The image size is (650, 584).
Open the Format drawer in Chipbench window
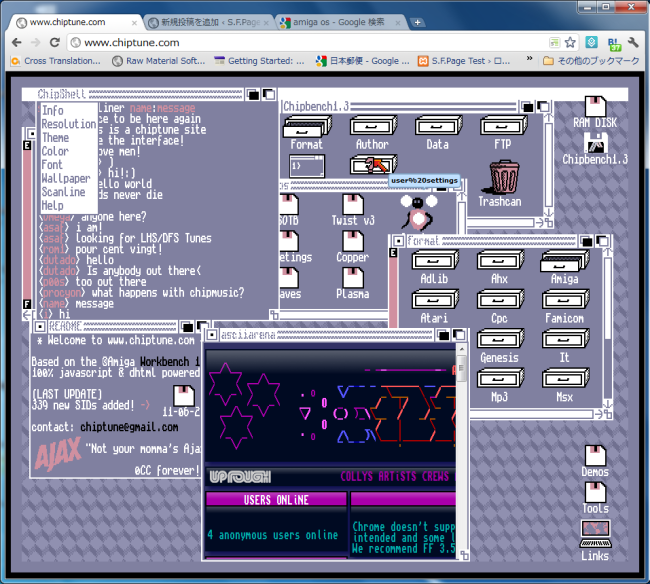tap(306, 126)
